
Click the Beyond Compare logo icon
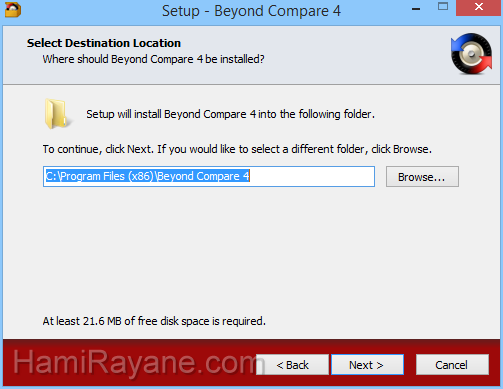tap(471, 53)
